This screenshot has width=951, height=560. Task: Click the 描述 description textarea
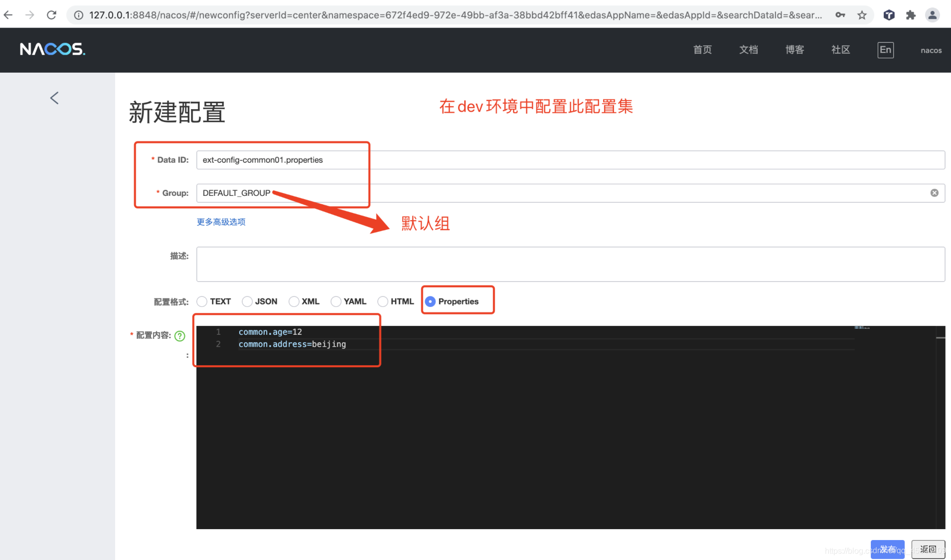pos(570,264)
